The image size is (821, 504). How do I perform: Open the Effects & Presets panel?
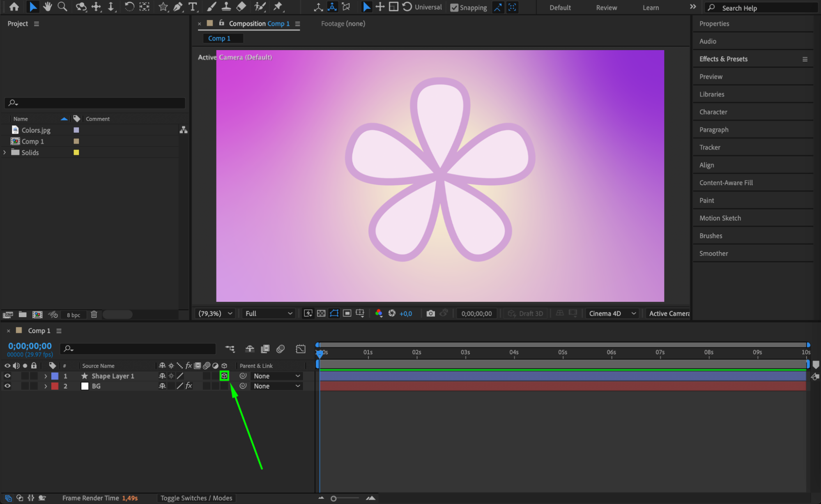[x=723, y=59]
